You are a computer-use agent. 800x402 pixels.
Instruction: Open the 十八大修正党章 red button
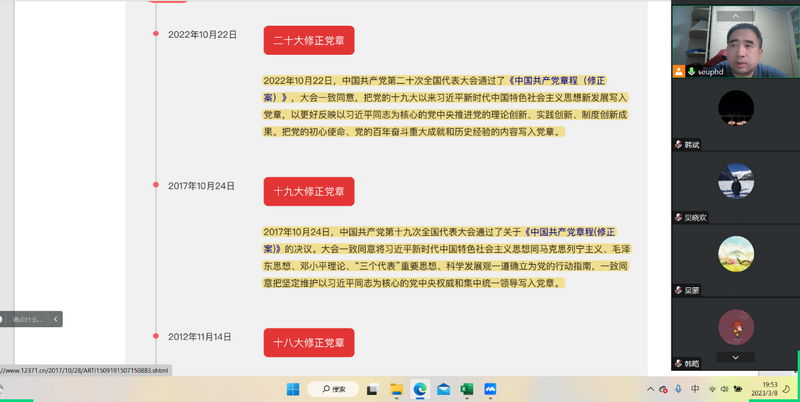pos(309,342)
